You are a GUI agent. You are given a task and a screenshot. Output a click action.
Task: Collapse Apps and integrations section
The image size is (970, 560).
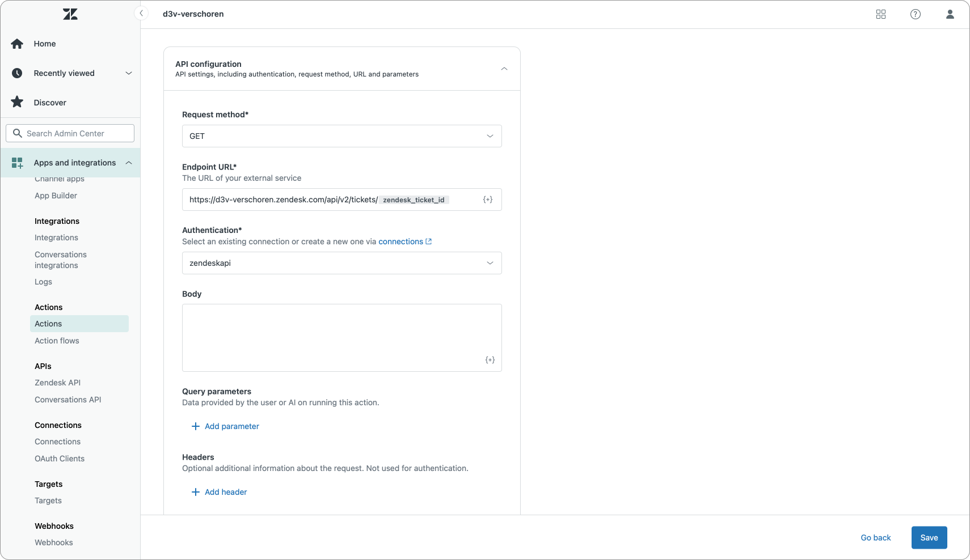point(129,163)
